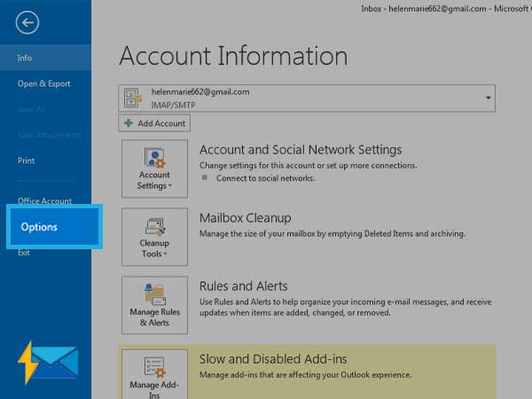Select Open & Export in sidebar

pyautogui.click(x=43, y=83)
